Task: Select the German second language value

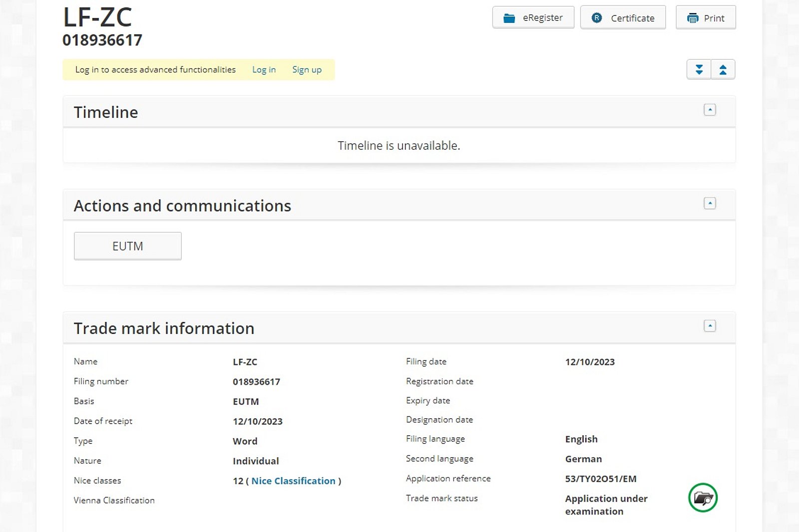Action: pos(583,459)
